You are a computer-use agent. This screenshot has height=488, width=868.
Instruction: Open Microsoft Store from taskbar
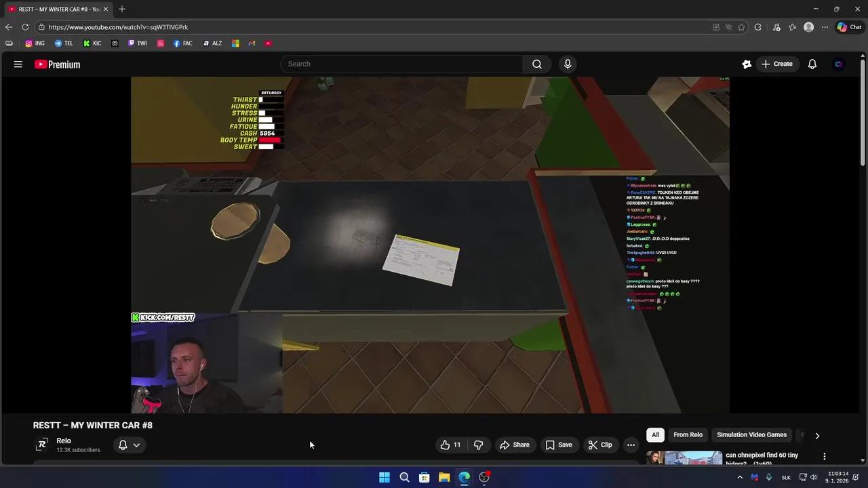(424, 477)
